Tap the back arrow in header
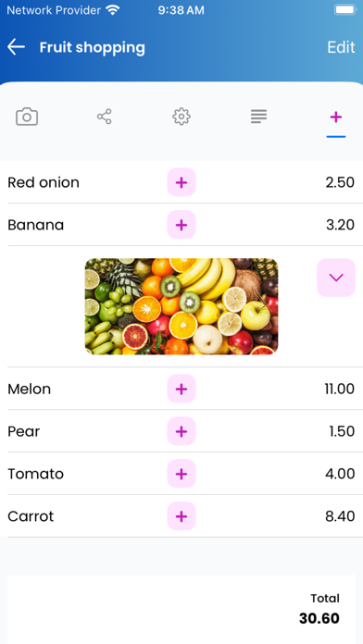The image size is (363, 644). pyautogui.click(x=16, y=47)
